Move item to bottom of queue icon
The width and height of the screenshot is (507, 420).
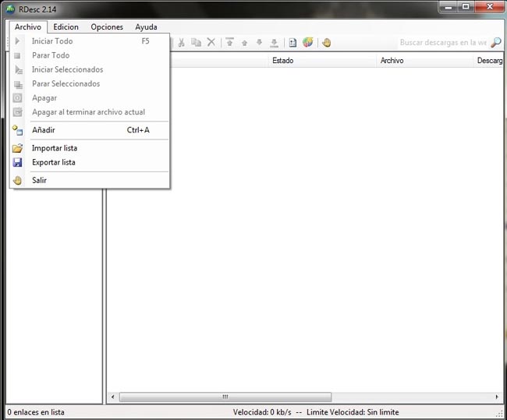coord(274,43)
